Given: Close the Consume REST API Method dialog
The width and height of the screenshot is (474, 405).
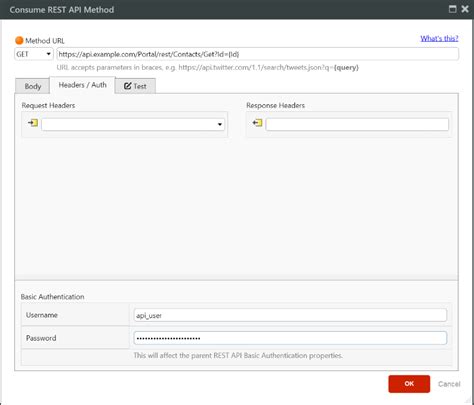Looking at the screenshot, I should click(x=465, y=9).
